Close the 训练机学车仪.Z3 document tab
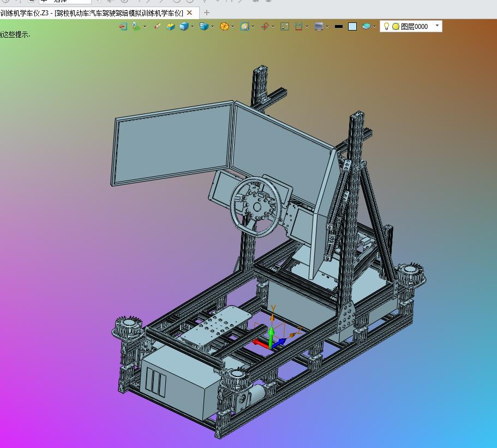This screenshot has width=497, height=448. (x=189, y=13)
